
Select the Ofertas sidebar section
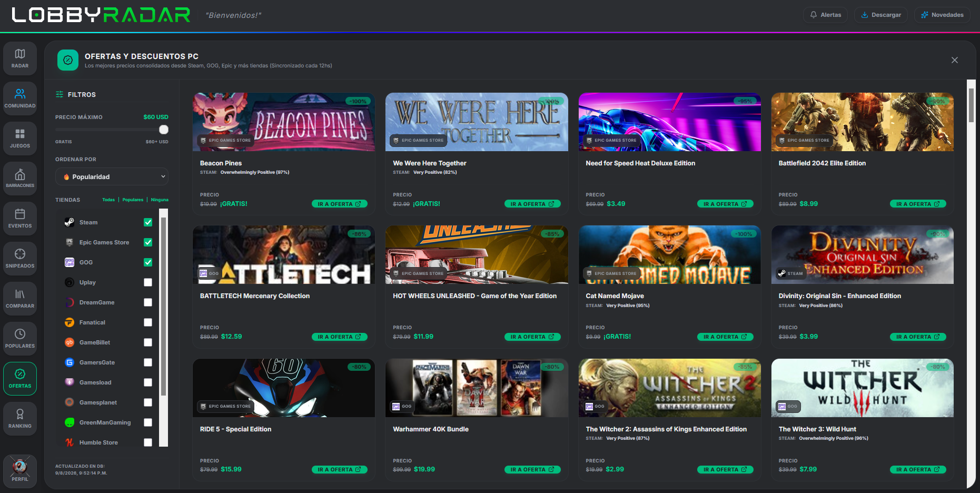[x=20, y=379]
